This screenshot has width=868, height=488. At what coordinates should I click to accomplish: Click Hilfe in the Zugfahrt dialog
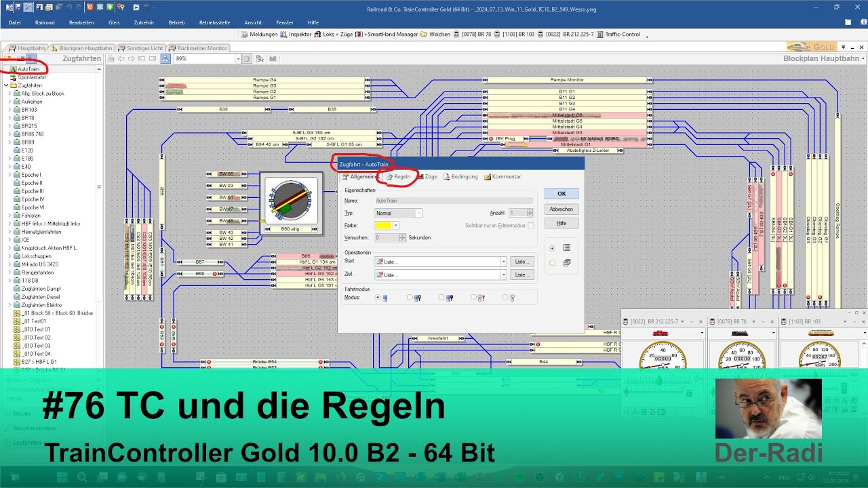click(561, 223)
